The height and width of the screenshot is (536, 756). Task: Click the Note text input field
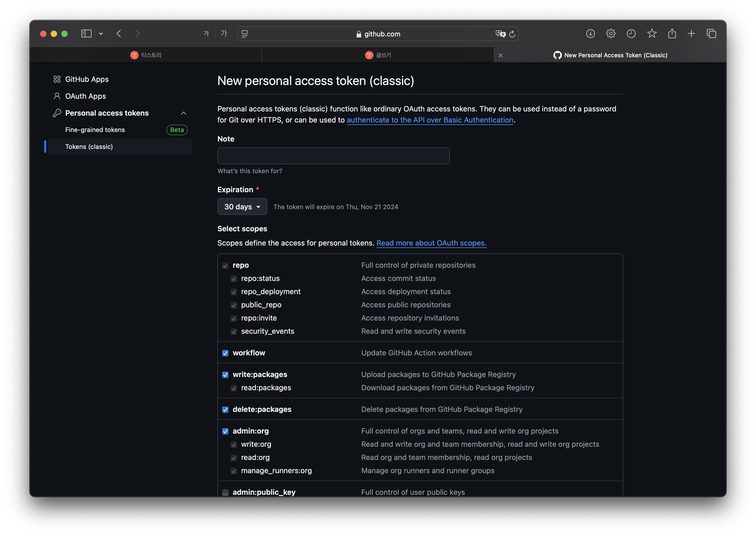tap(333, 156)
